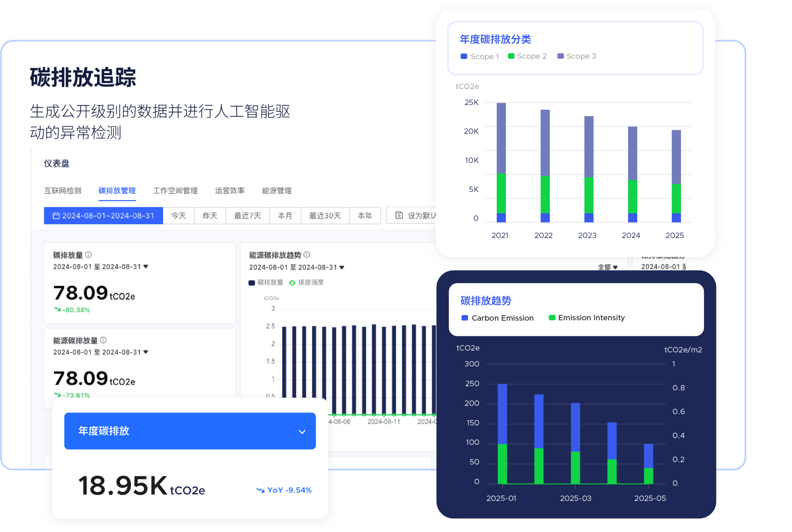The width and height of the screenshot is (792, 532).
Task: Select the 最近7天 quick range button
Action: [247, 216]
